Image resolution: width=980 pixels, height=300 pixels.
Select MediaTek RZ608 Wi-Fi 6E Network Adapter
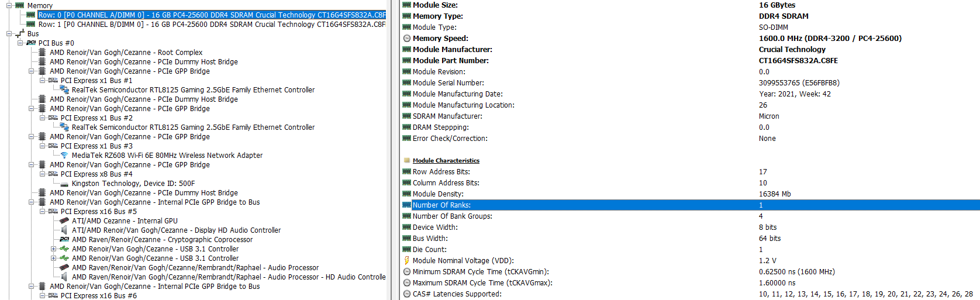(x=167, y=156)
